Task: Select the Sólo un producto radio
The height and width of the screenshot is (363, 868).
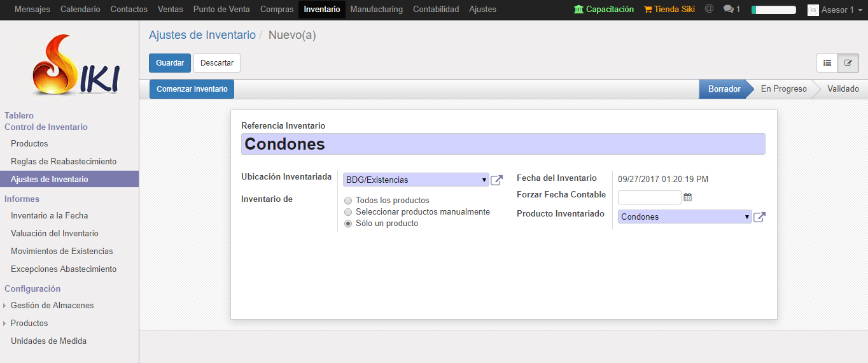Action: (348, 224)
